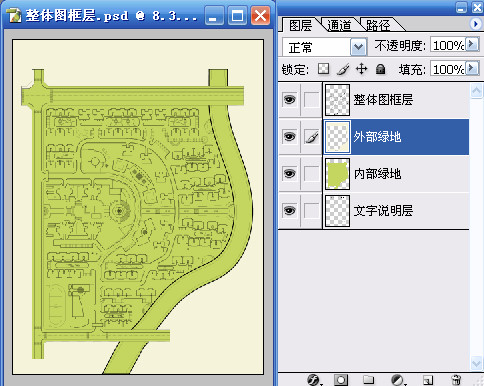Select the 内部绿地 layer thumbnail
The width and height of the screenshot is (484, 386).
pyautogui.click(x=337, y=174)
